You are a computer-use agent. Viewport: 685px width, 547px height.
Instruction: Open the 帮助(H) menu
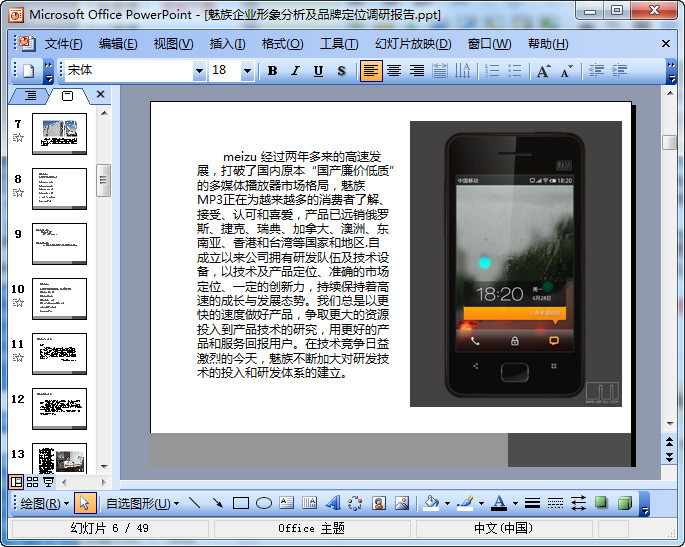(548, 44)
